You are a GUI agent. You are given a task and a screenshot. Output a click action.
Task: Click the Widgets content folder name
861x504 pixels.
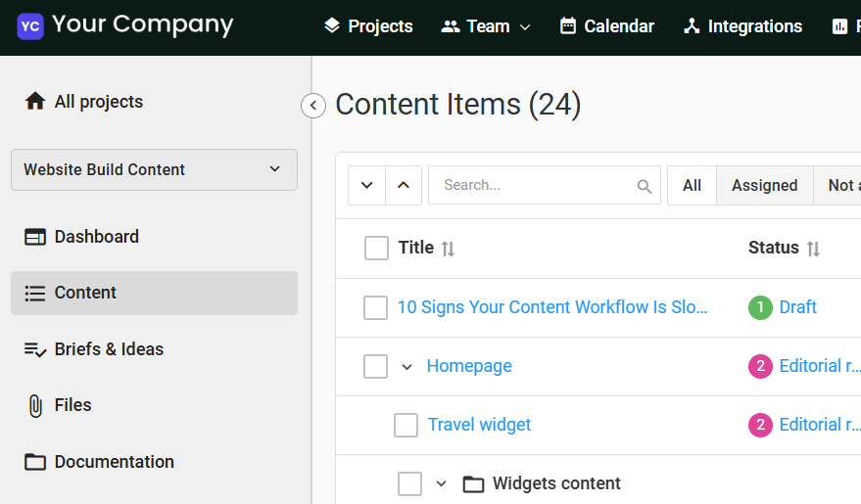(556, 483)
